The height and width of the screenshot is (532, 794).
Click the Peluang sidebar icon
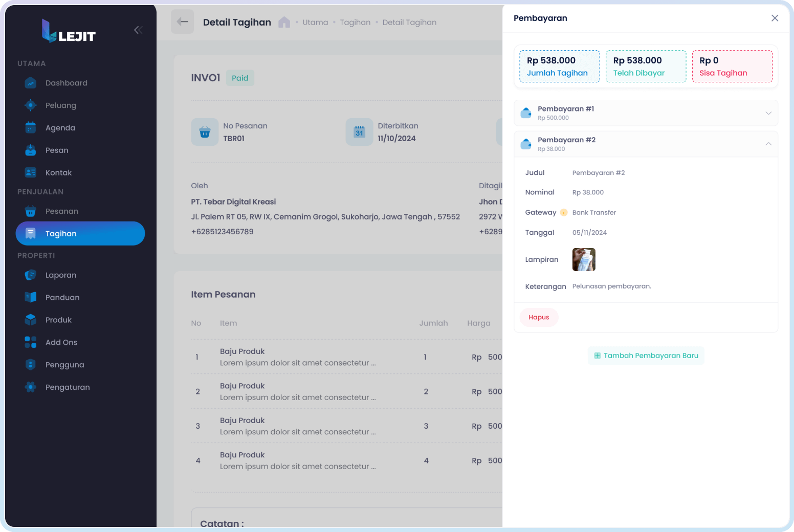pos(31,105)
